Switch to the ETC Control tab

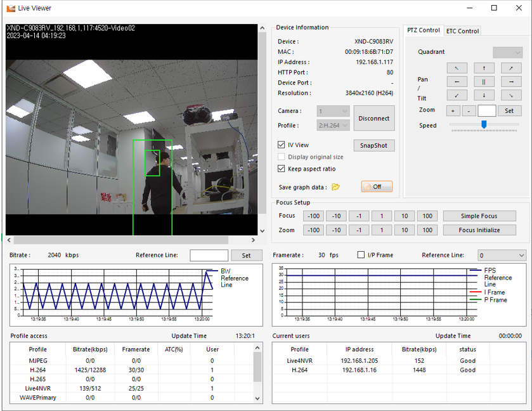click(462, 31)
